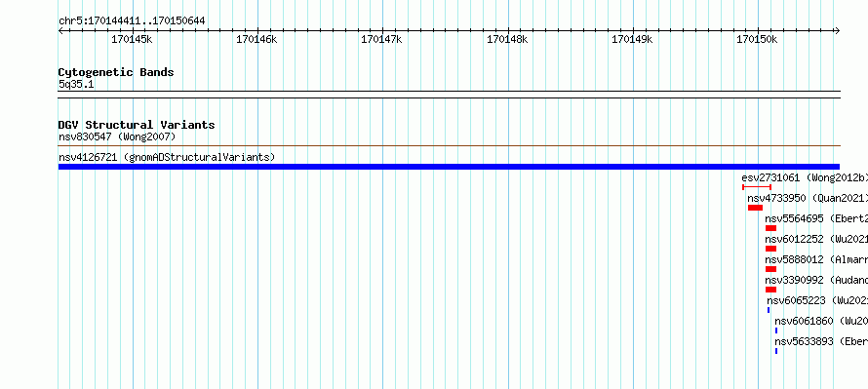
Task: Open the nsv830547 (Wong2007) variant label
Action: coord(117,136)
